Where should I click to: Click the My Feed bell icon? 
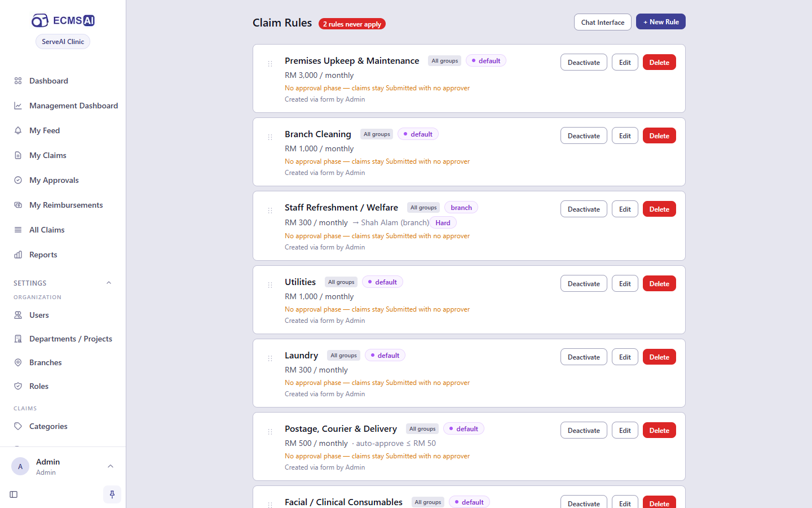coord(18,130)
